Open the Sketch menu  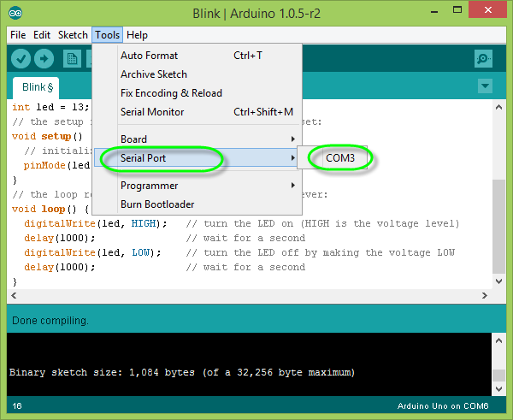pos(73,35)
